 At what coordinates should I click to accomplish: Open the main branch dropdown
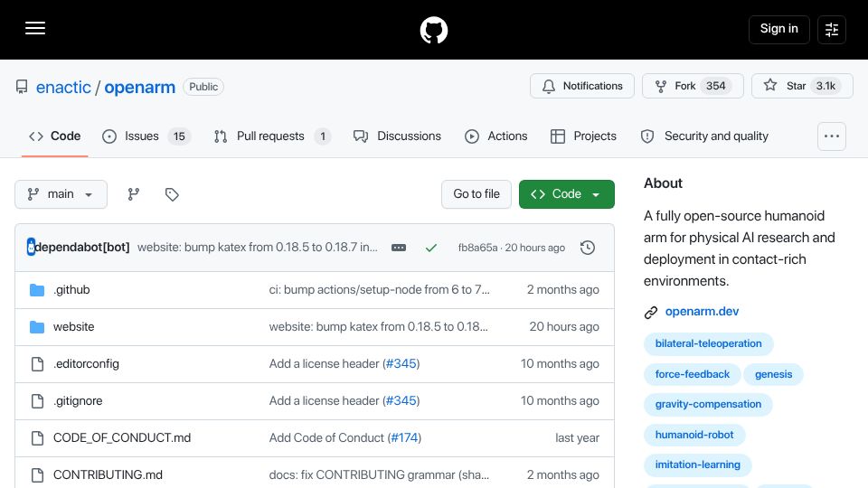pos(61,194)
